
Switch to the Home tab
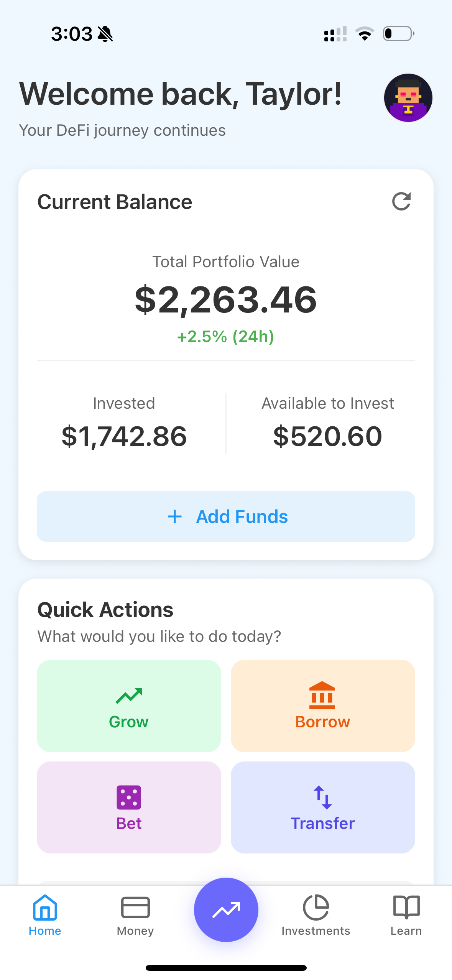click(45, 915)
